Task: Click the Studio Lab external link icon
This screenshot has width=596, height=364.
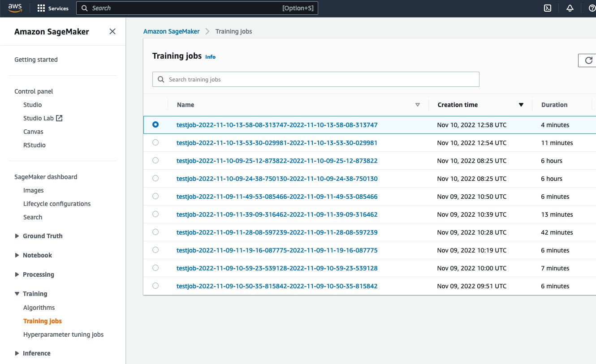Action: (x=59, y=118)
